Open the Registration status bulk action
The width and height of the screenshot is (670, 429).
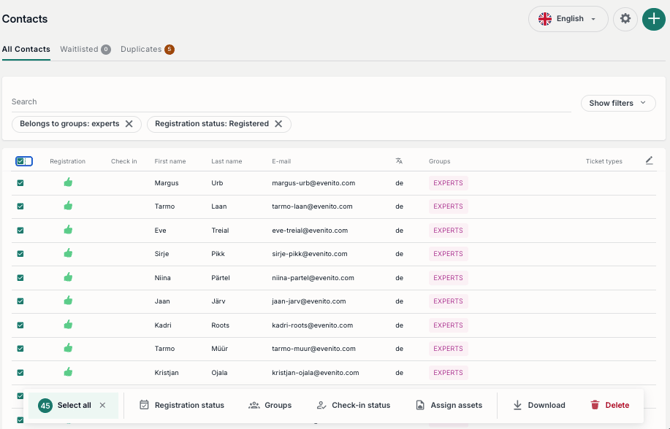(182, 405)
